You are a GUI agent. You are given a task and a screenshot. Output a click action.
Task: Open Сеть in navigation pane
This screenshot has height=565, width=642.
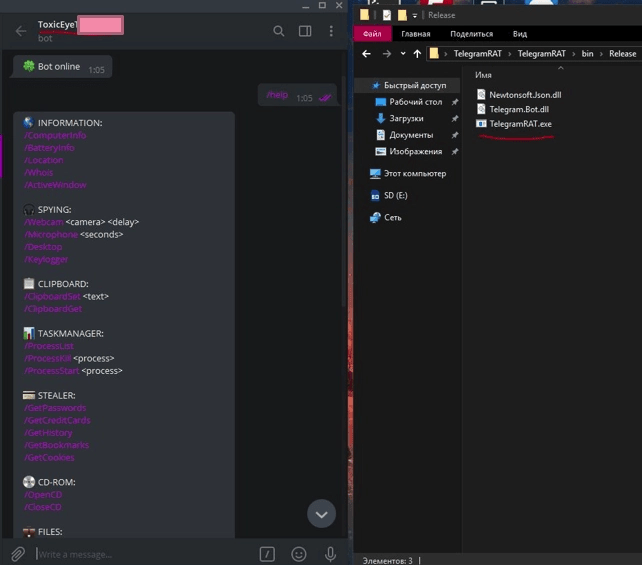point(386,217)
